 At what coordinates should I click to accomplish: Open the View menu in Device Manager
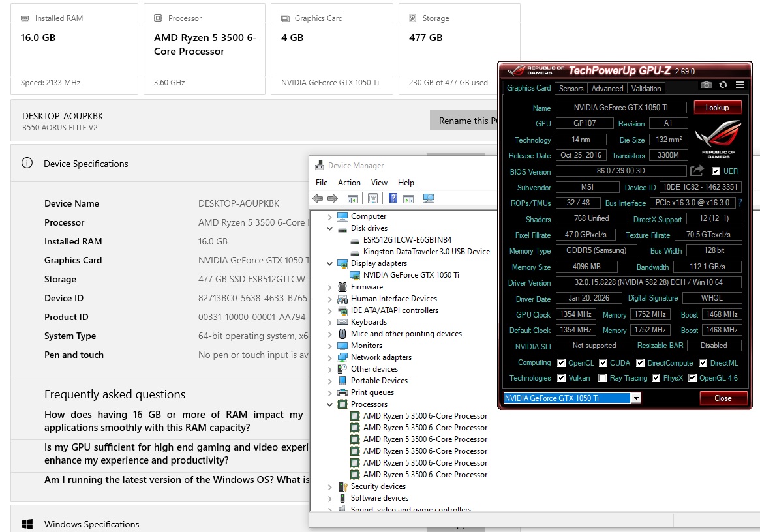[x=379, y=182]
